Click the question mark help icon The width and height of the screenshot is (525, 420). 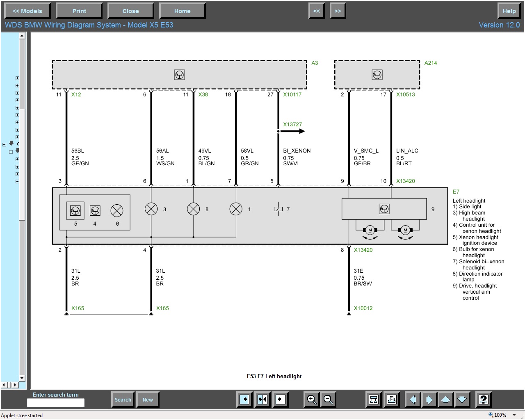(484, 399)
